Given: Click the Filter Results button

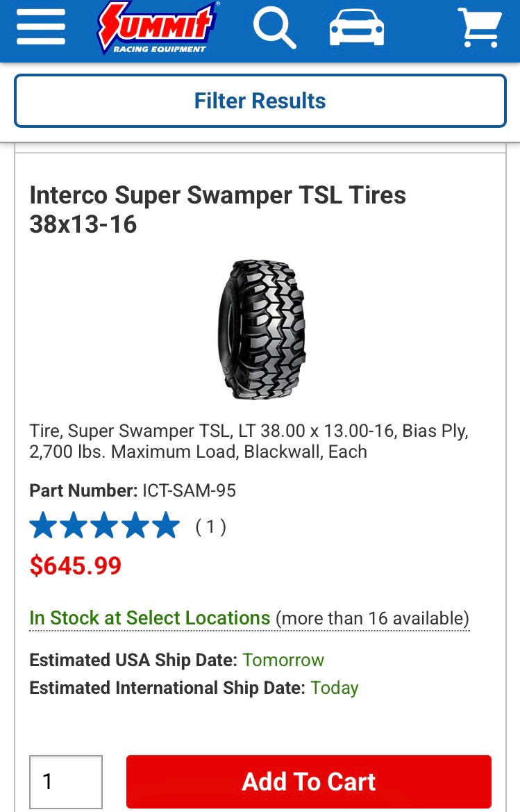Looking at the screenshot, I should [x=260, y=101].
